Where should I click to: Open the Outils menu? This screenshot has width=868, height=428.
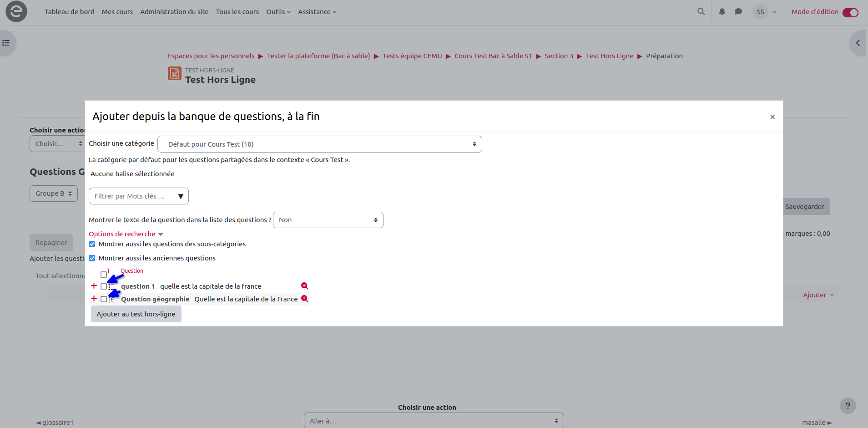coord(278,12)
